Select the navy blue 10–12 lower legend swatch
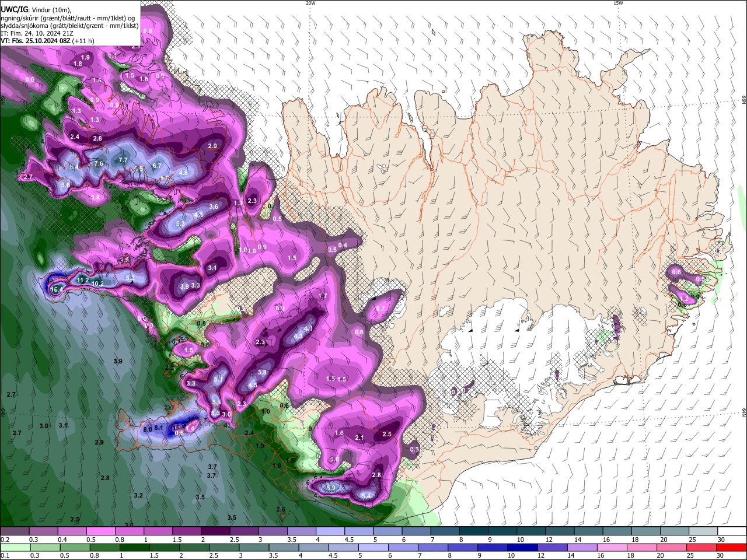This screenshot has width=747, height=560. [x=522, y=547]
